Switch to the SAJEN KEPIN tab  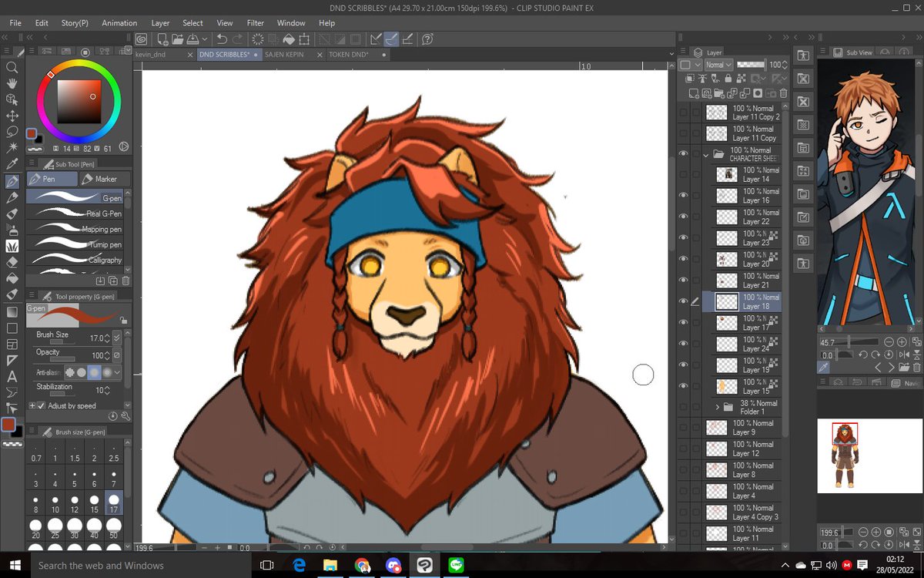tap(284, 55)
